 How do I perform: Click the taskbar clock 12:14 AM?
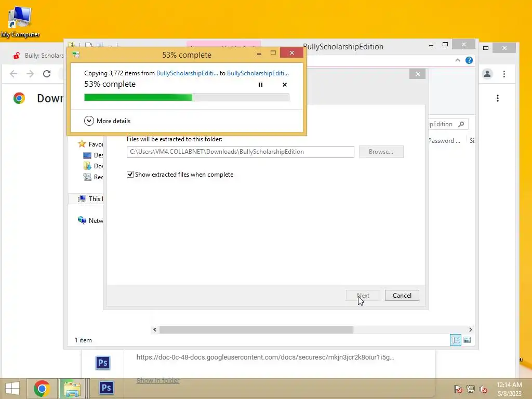(509, 385)
